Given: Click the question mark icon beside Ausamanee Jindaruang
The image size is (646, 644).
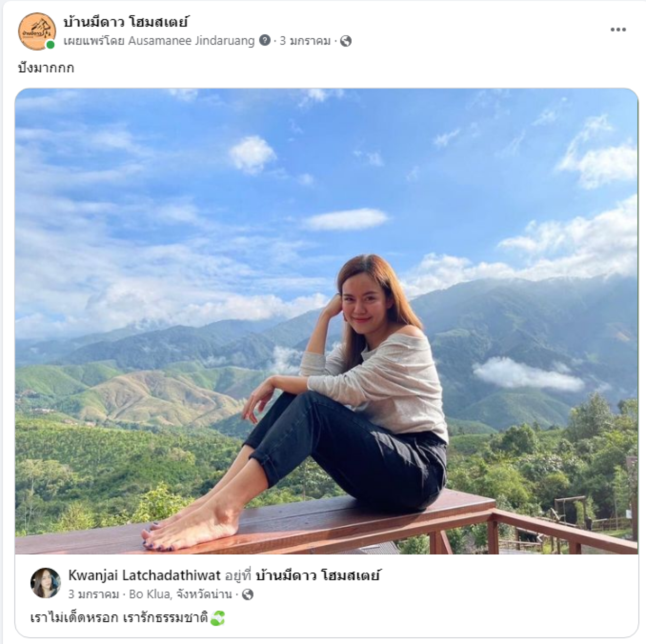Looking at the screenshot, I should tap(265, 41).
